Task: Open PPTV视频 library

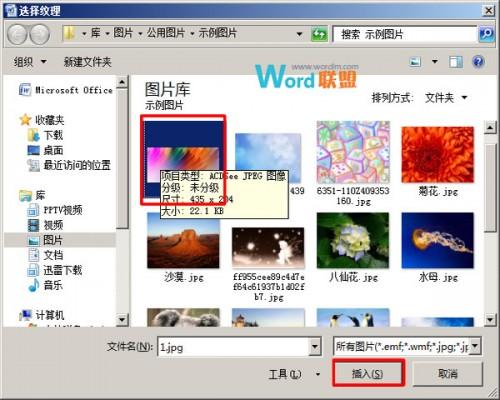Action: pyautogui.click(x=55, y=210)
